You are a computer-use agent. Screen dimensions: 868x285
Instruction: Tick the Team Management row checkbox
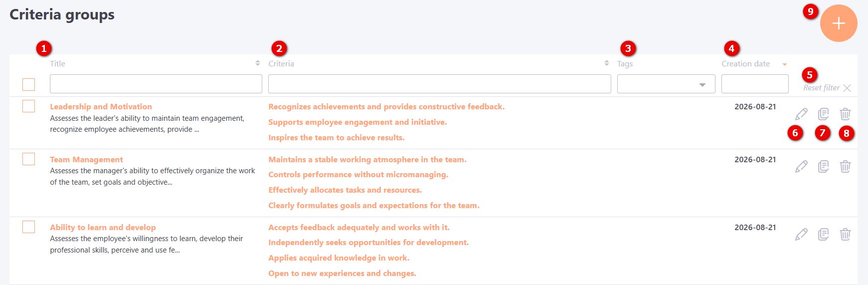29,159
